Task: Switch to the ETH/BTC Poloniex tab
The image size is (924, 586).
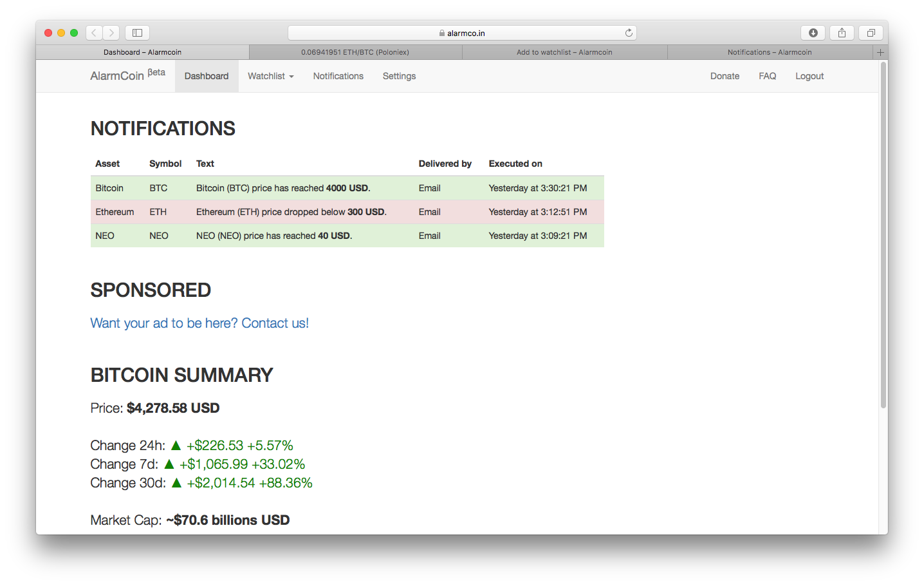Action: coord(355,52)
